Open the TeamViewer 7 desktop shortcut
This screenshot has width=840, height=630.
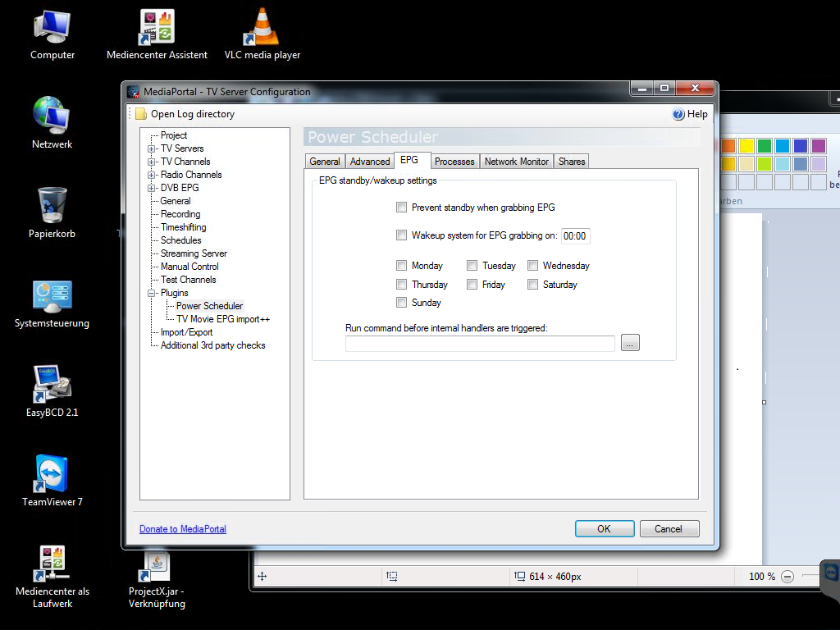click(x=52, y=475)
